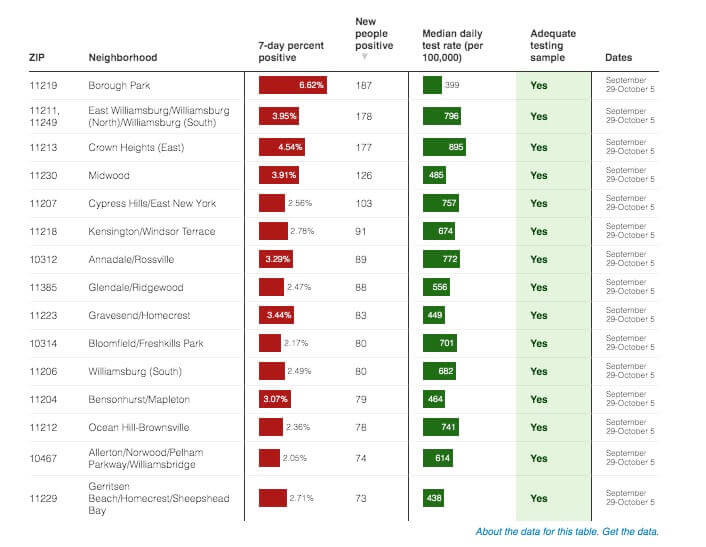
Task: Click Borough Park's red 6.62% bar
Action: pyautogui.click(x=292, y=86)
